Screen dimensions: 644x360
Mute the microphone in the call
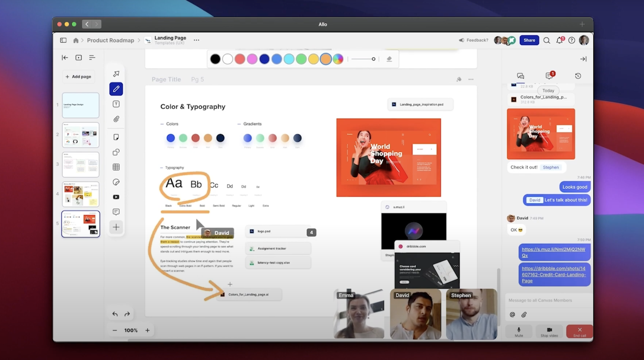519,332
